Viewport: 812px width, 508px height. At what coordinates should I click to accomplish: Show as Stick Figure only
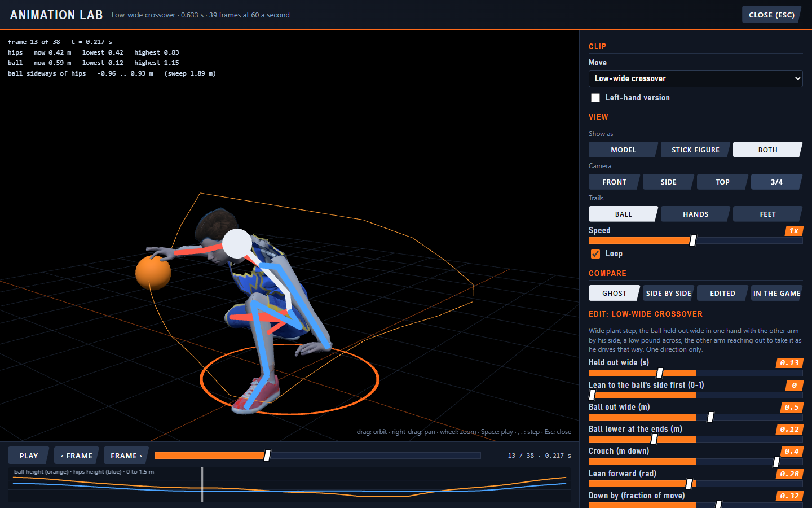click(x=695, y=150)
